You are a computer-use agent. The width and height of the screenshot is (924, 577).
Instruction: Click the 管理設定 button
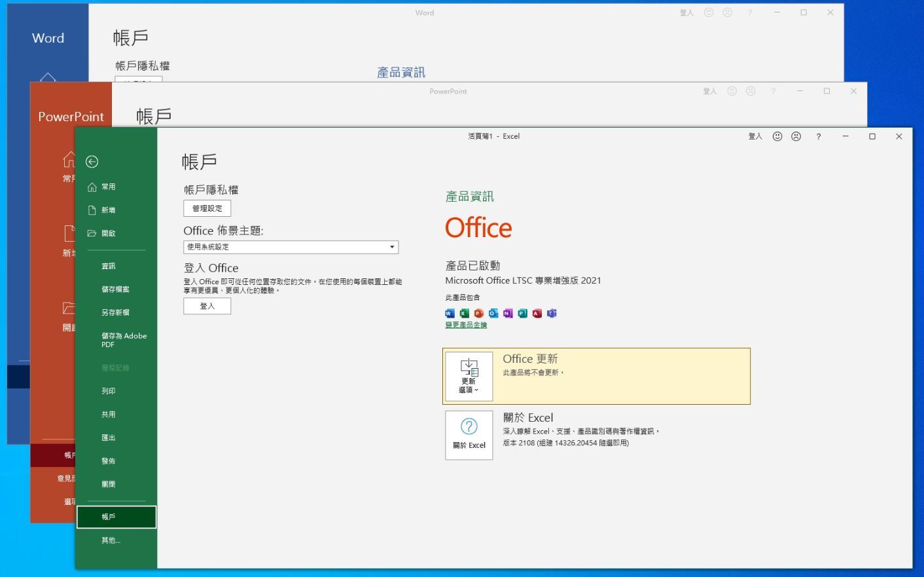click(x=207, y=208)
